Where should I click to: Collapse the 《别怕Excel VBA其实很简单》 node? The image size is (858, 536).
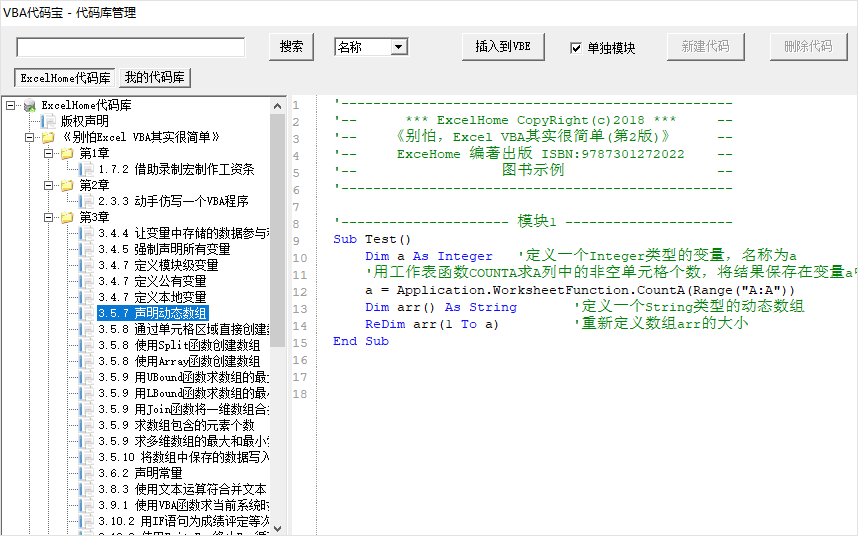30,137
